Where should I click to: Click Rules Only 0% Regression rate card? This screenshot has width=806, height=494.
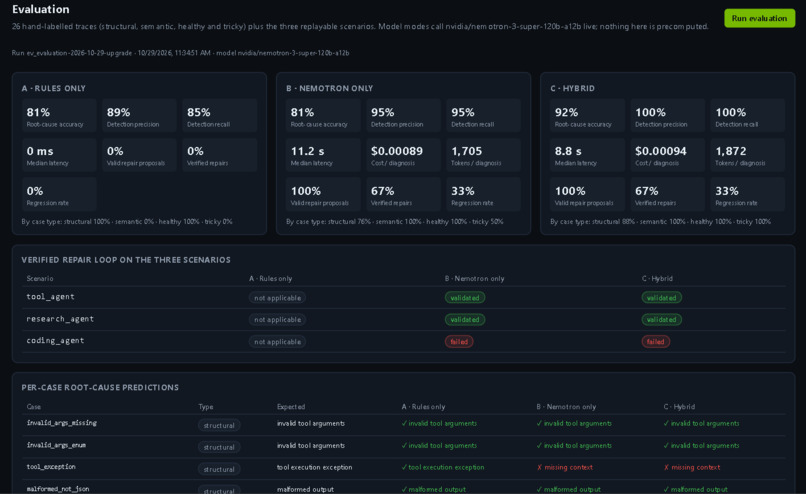pos(59,194)
